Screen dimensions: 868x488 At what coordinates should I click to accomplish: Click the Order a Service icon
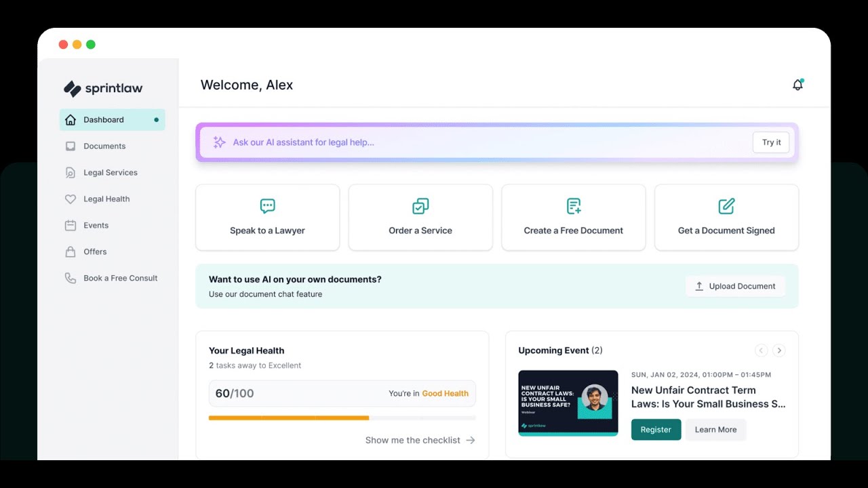pyautogui.click(x=420, y=206)
